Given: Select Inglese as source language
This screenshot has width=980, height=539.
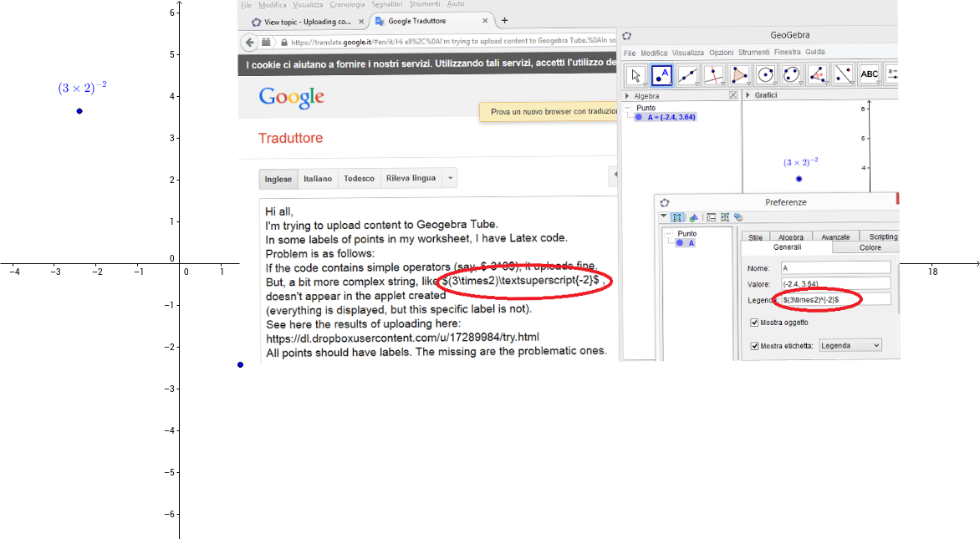Looking at the screenshot, I should (x=278, y=179).
